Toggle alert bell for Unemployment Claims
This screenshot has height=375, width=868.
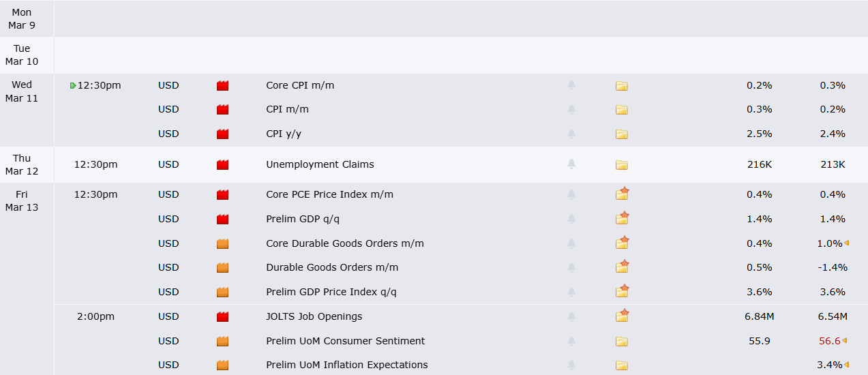[571, 164]
